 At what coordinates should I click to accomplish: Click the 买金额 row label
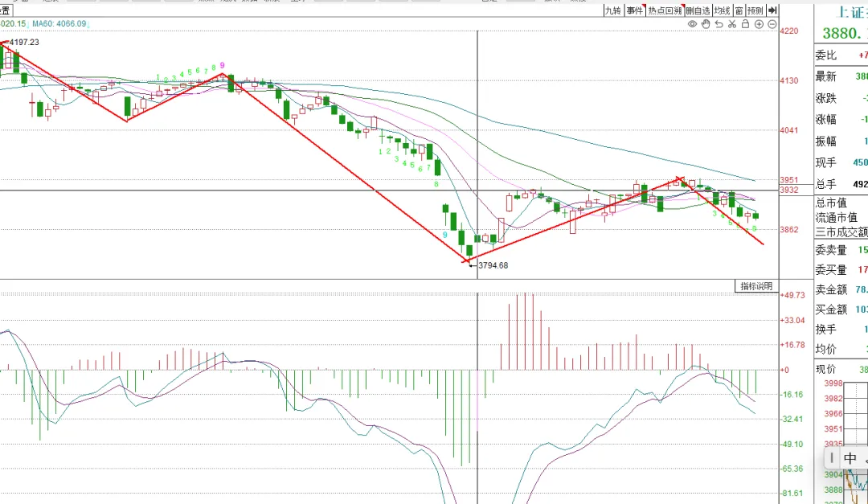pyautogui.click(x=832, y=309)
